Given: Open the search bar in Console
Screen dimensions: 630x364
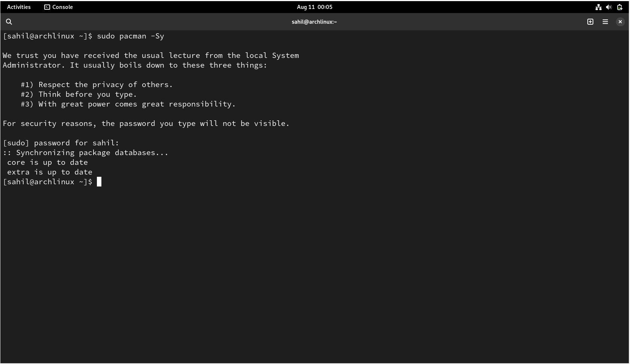Looking at the screenshot, I should 9,22.
